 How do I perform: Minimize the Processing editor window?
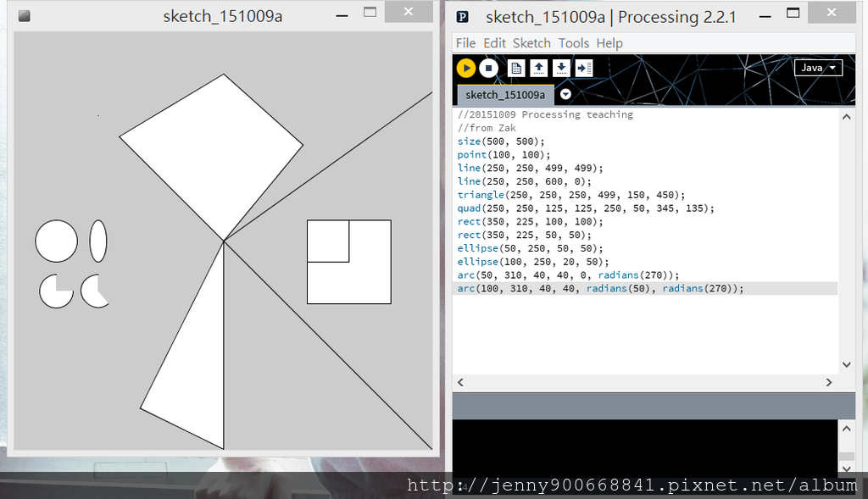[x=765, y=17]
